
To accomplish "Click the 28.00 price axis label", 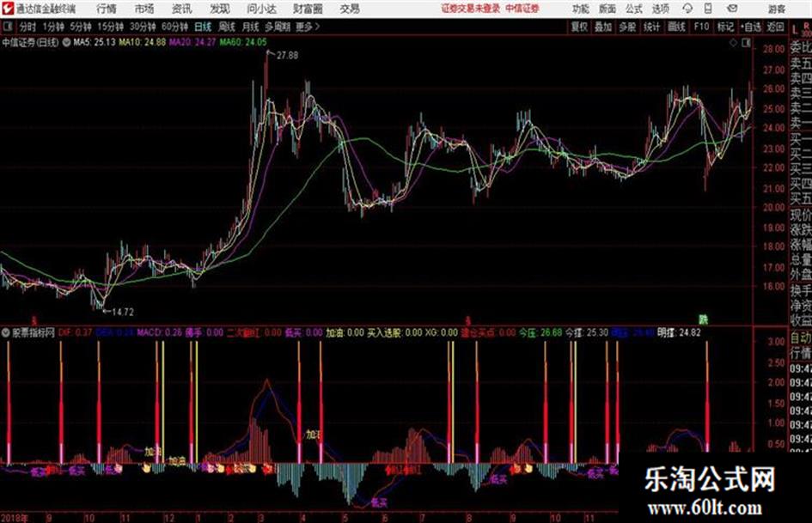I will (773, 49).
